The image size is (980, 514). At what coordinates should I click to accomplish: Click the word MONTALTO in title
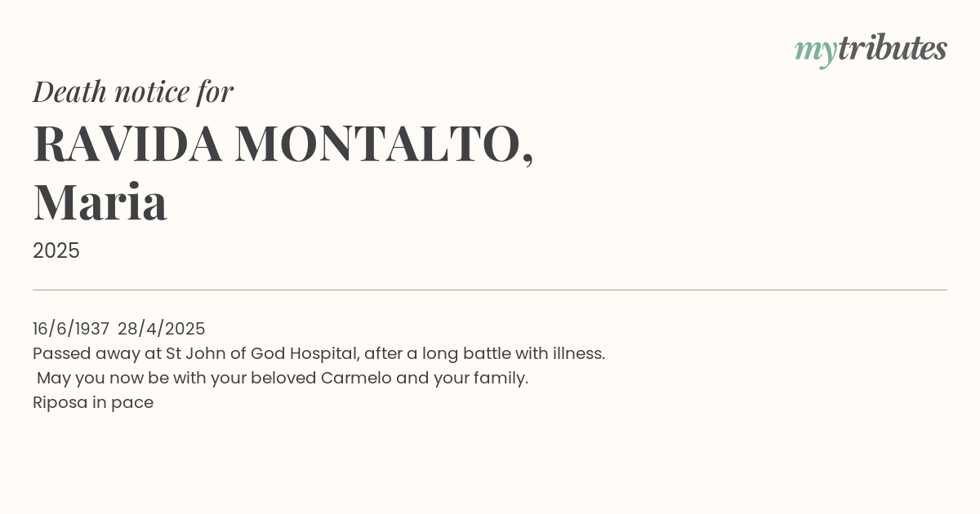378,144
